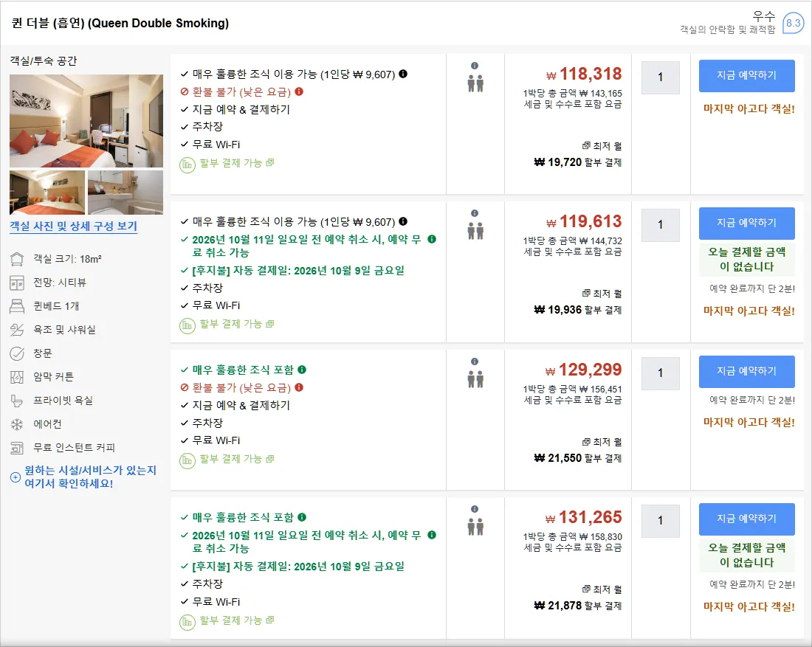812x647 pixels.
Task: Click info icon next to third offer 조식 포함
Action: pyautogui.click(x=302, y=370)
